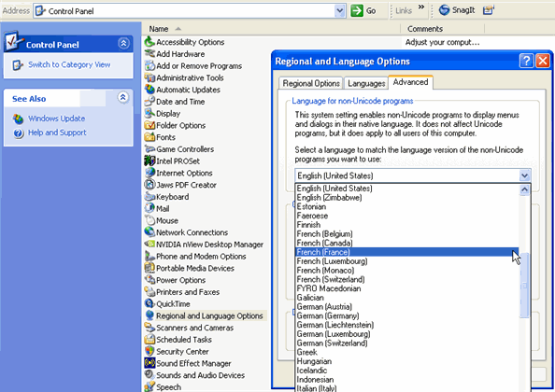Screen dimensions: 555x392
Task: Choose French (Luxembourg) in the list
Action: tap(407, 261)
